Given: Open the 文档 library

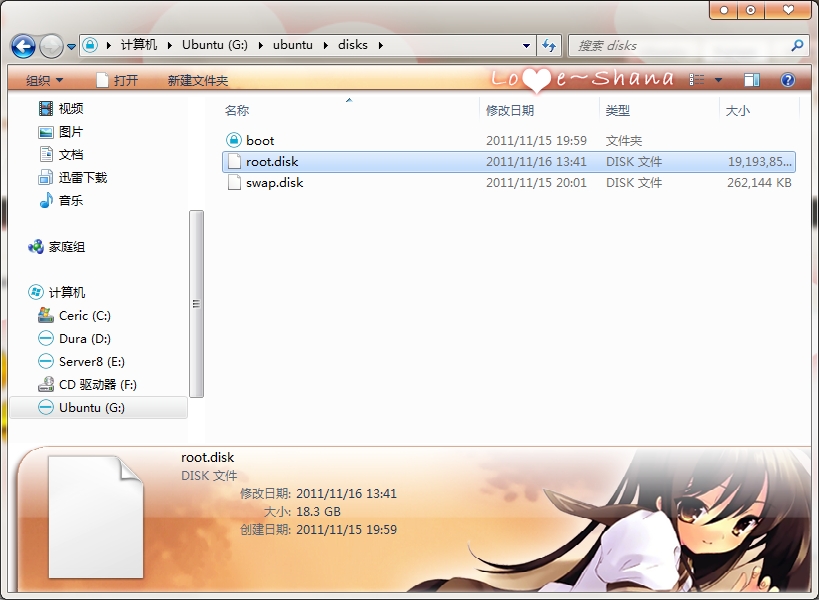Looking at the screenshot, I should [71, 155].
